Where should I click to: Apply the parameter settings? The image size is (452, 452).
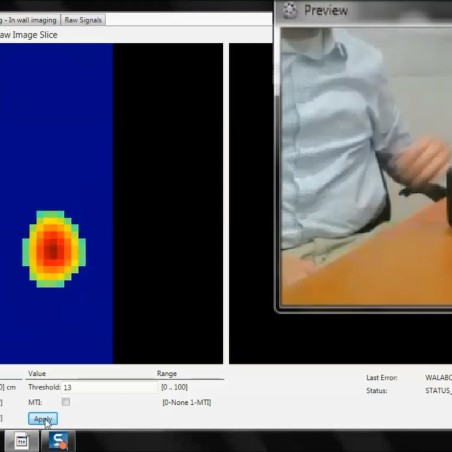43,419
